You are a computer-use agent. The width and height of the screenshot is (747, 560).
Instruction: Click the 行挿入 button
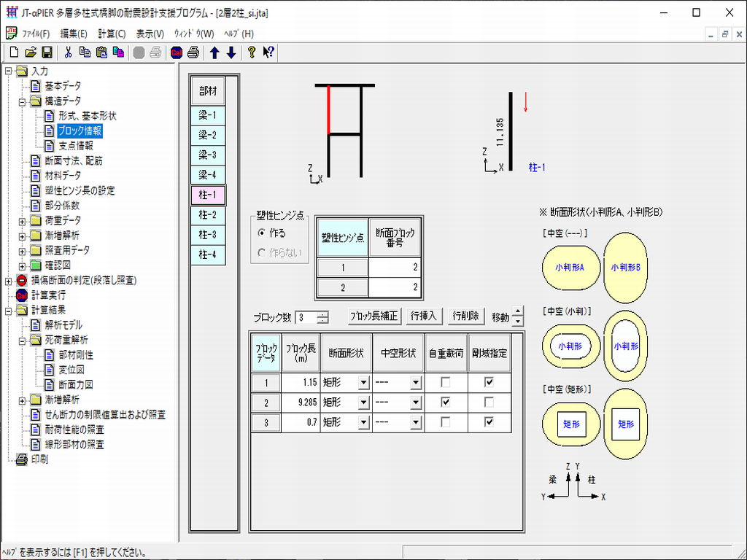(423, 316)
